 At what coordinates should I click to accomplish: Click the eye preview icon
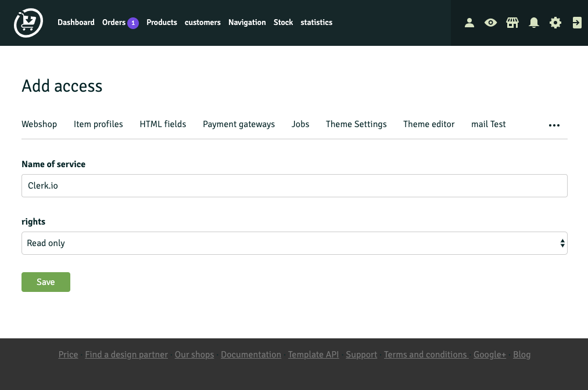pyautogui.click(x=491, y=23)
